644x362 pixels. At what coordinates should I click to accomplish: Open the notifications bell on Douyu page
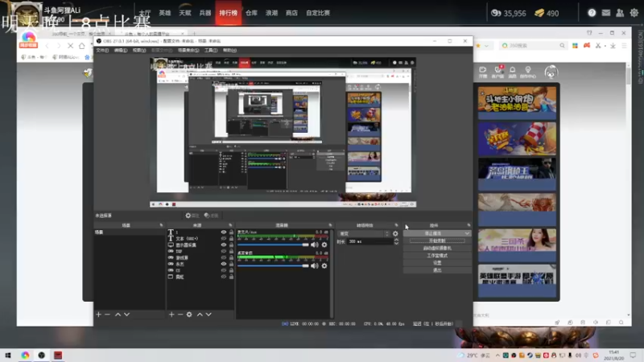(x=512, y=72)
